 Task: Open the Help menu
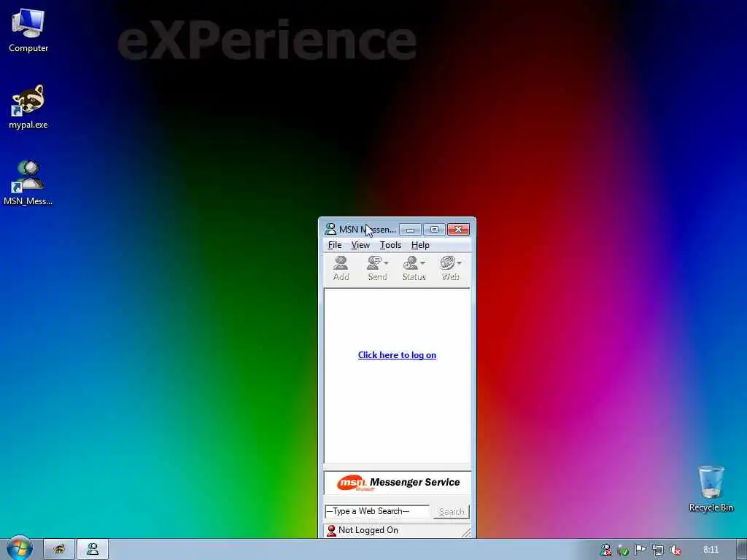click(x=420, y=245)
